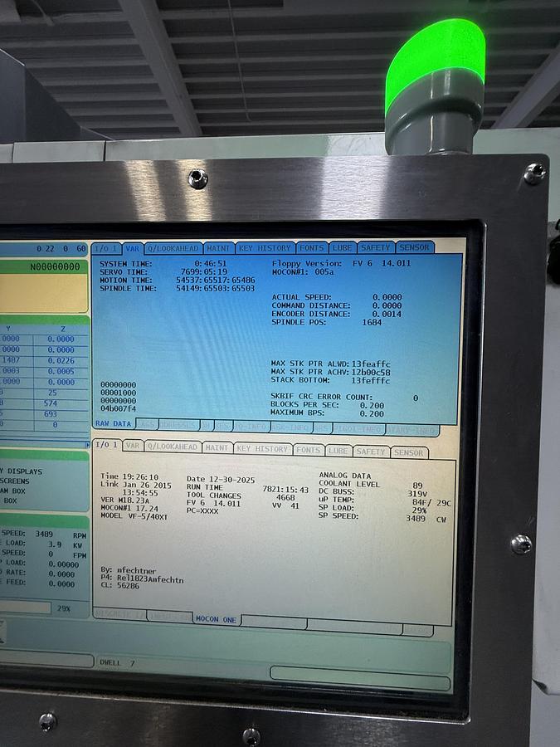Select the FONTS tab in the lower panel
The image size is (560, 747).
click(308, 450)
